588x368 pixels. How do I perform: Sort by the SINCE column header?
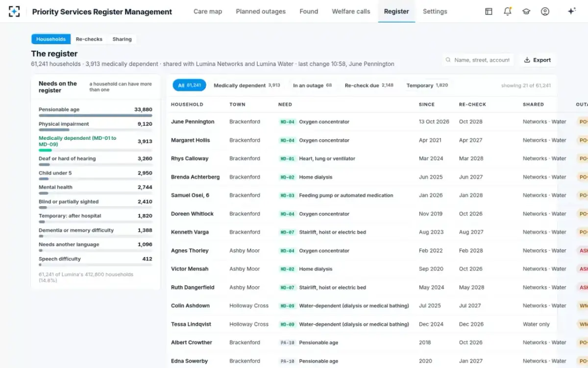tap(426, 105)
